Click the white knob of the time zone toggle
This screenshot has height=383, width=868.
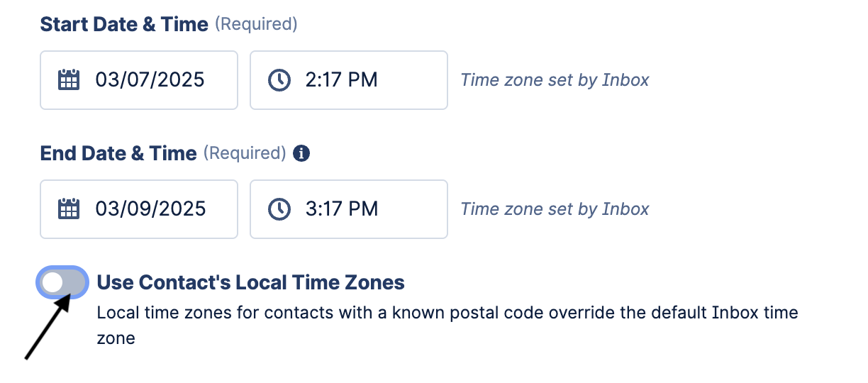click(x=52, y=283)
